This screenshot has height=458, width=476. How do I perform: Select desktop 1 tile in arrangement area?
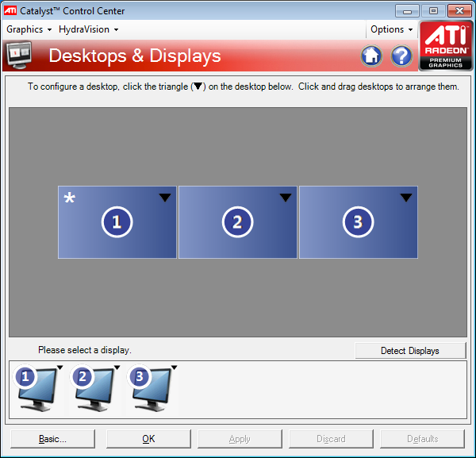coord(117,222)
